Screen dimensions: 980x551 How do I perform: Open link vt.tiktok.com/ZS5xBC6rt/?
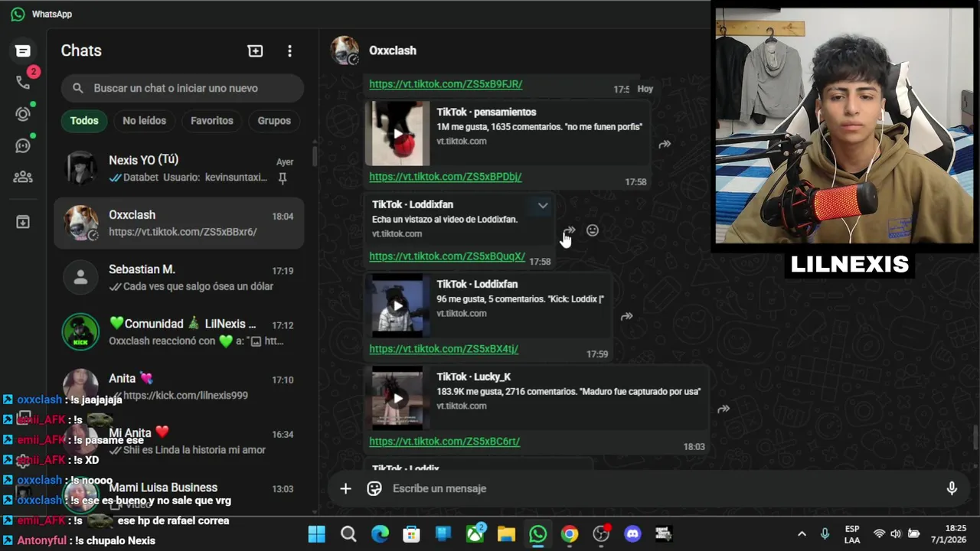point(445,442)
